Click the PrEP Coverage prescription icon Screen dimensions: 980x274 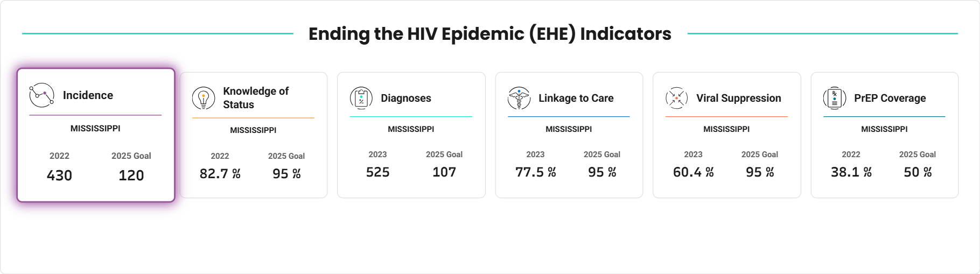(x=835, y=98)
